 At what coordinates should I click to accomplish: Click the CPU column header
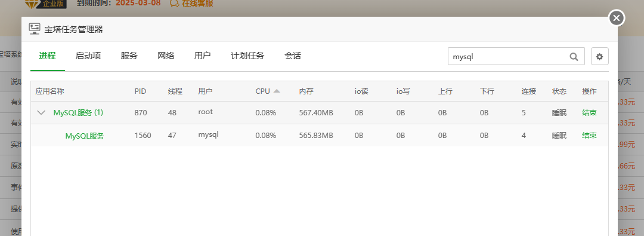coord(263,91)
